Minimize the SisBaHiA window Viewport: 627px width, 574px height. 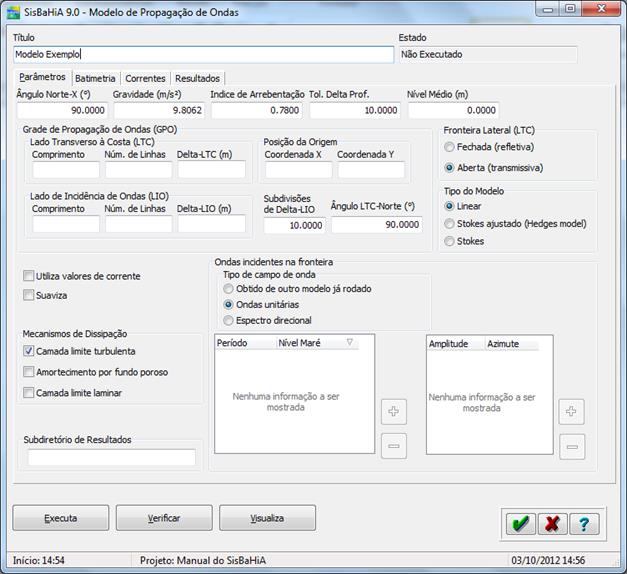coord(548,9)
